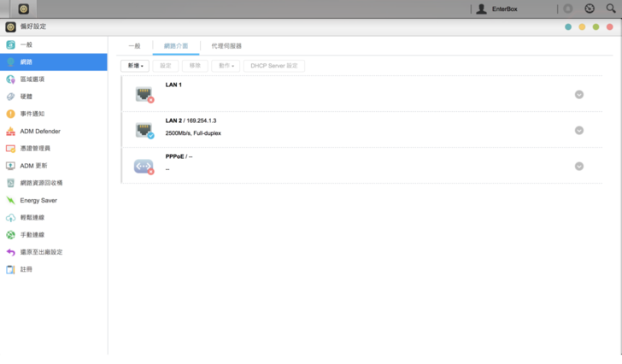Open 還原至出廠設定 in the sidebar

pyautogui.click(x=54, y=252)
